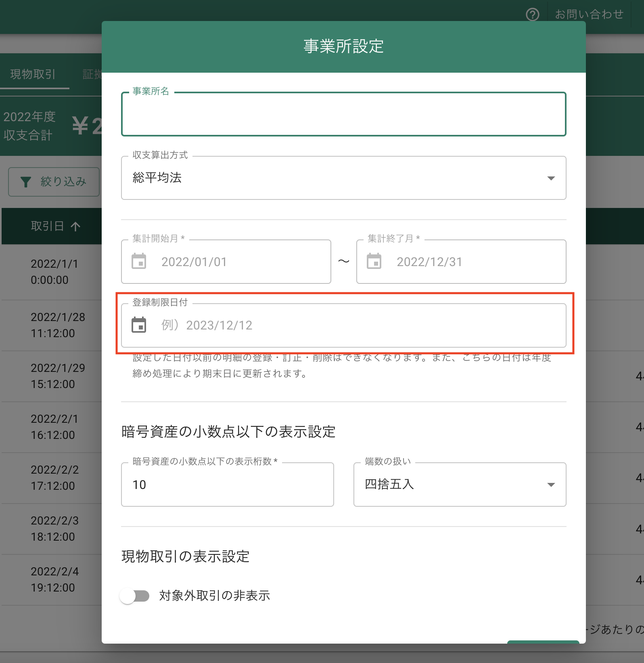
Task: Click the filter funnel icon
Action: 26,182
